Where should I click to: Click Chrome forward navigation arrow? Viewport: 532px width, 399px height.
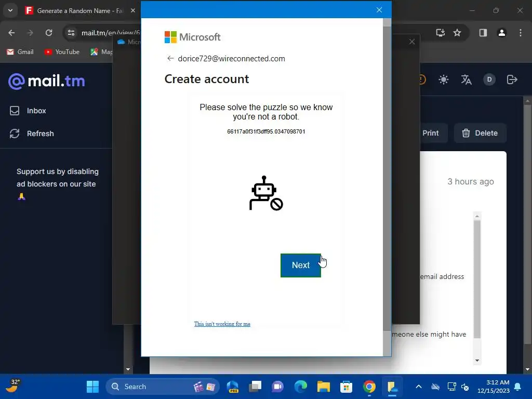(30, 33)
